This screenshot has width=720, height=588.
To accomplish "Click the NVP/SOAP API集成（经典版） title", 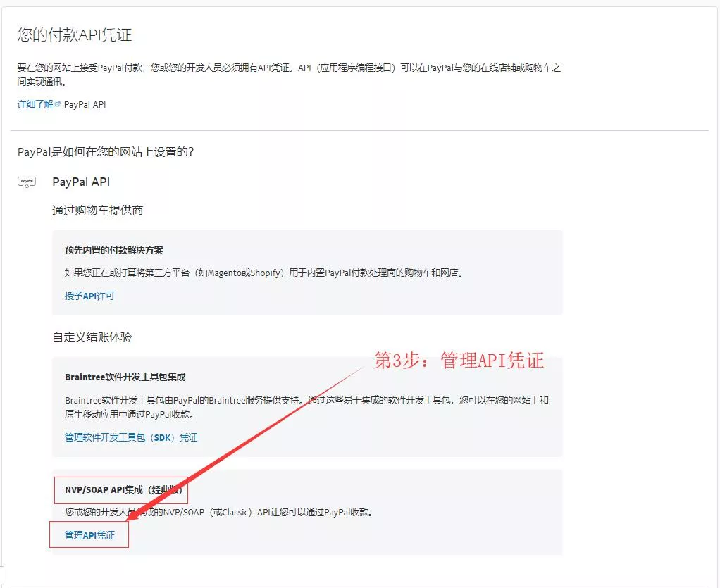I will click(123, 490).
